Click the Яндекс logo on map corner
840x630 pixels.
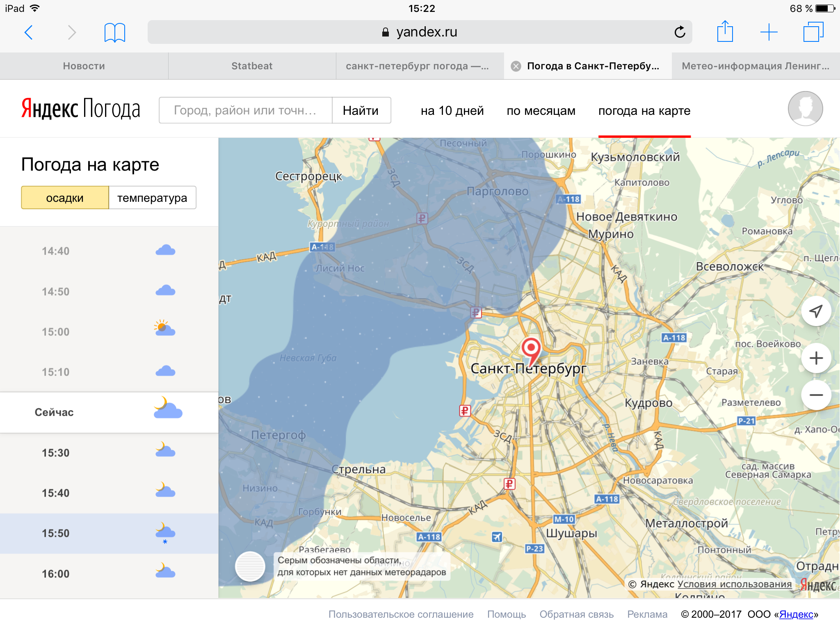point(818,585)
